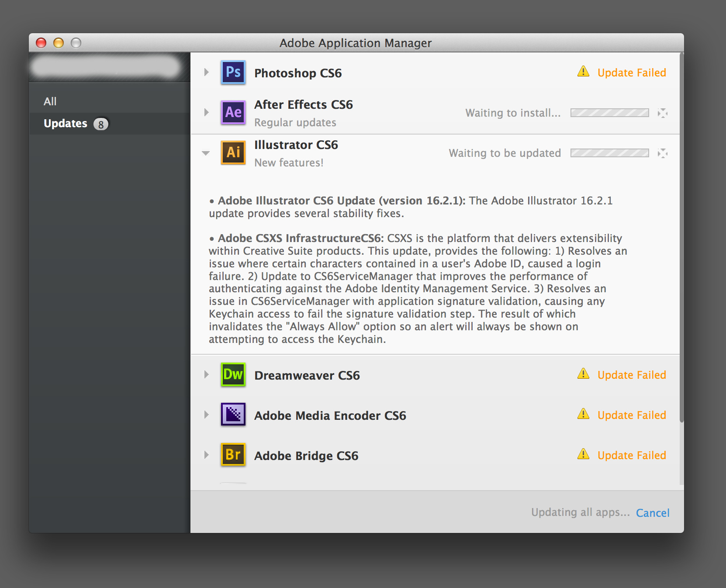Click the Adobe Bridge Br icon
This screenshot has height=588, width=726.
tap(233, 455)
